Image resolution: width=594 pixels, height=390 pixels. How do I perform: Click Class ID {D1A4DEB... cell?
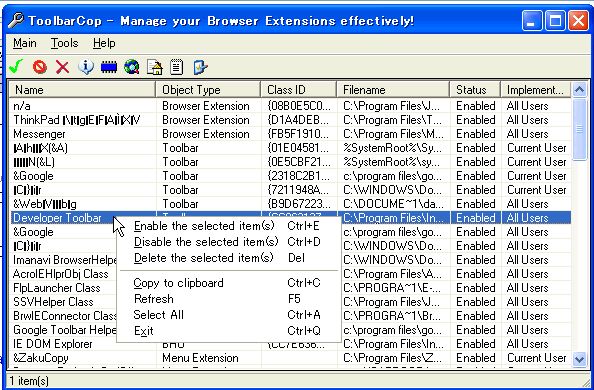point(299,120)
